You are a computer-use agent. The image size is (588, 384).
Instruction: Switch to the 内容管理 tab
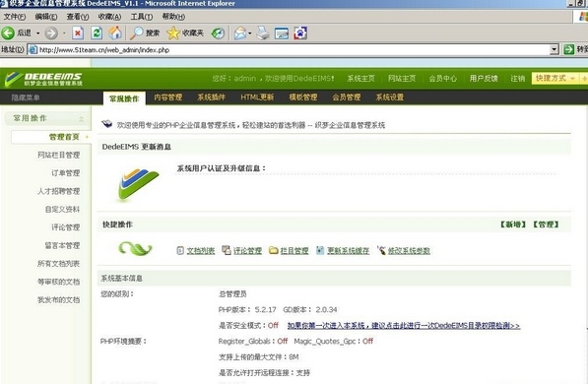point(168,97)
